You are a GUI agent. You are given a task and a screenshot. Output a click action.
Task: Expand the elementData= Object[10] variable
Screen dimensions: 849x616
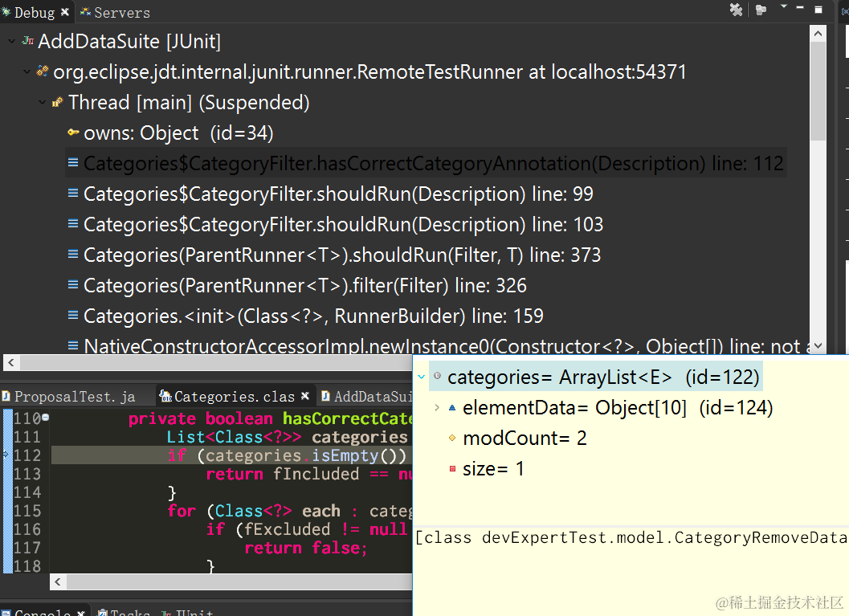437,408
